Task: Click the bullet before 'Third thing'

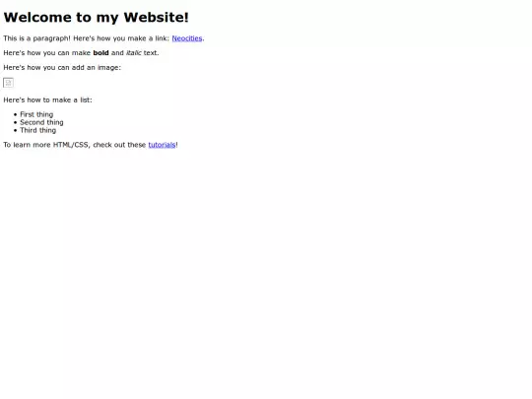Action: (15, 131)
